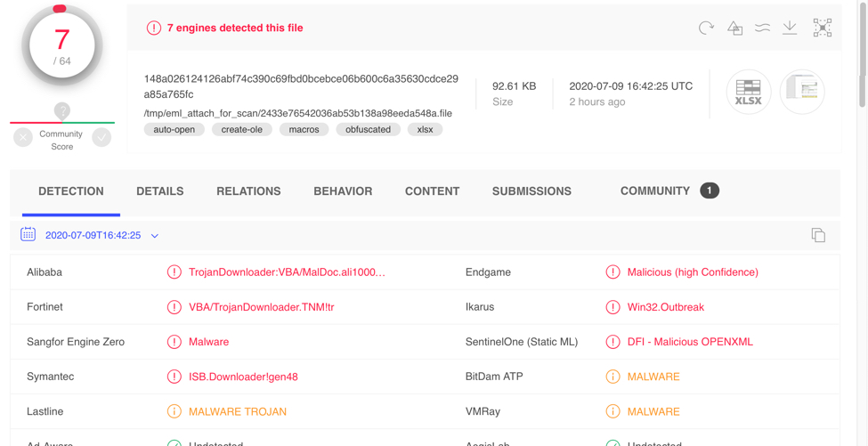The height and width of the screenshot is (446, 868).
Task: Click the Malicious (high Confidence) result
Action: click(x=693, y=272)
